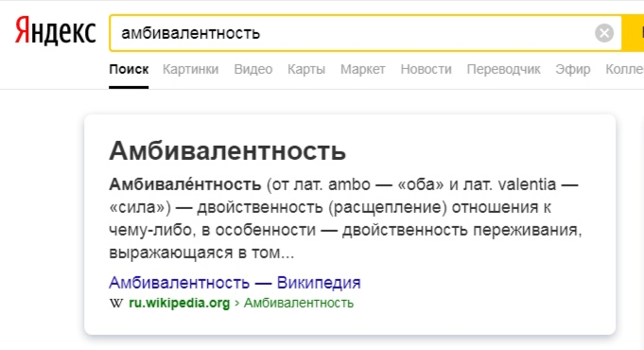Viewport: 644px width, 350px height.
Task: Open the Амбивалентность — Википедия link
Action: point(235,283)
